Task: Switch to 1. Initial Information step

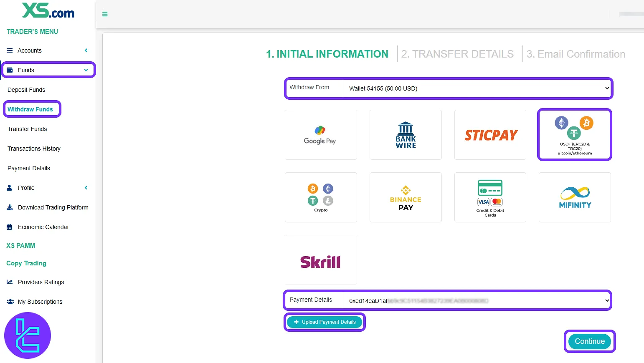Action: point(327,54)
